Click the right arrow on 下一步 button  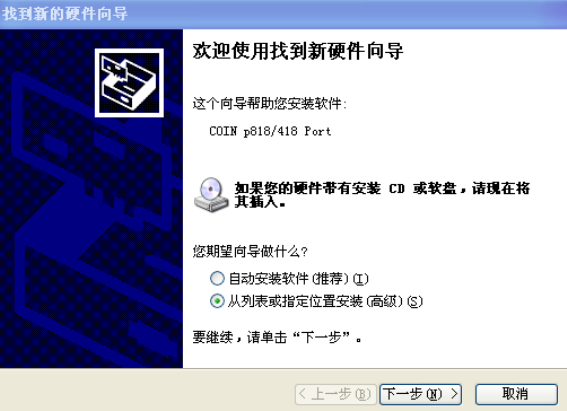[454, 394]
